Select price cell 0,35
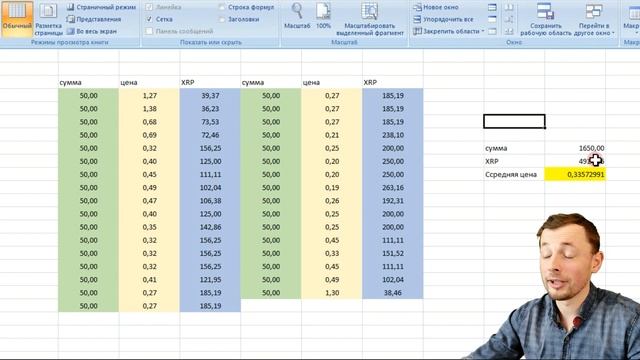This screenshot has width=640, height=360. [x=149, y=227]
